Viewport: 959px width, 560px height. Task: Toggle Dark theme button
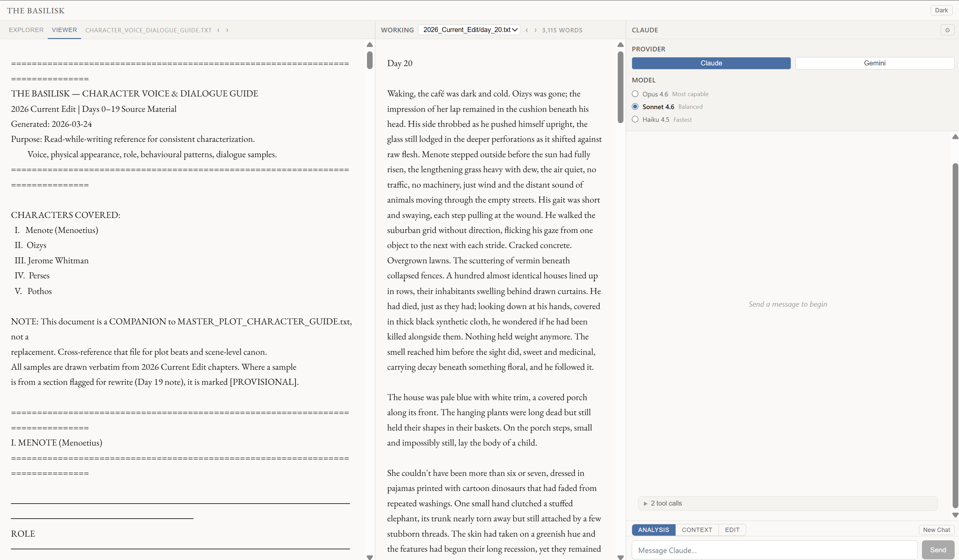(941, 10)
